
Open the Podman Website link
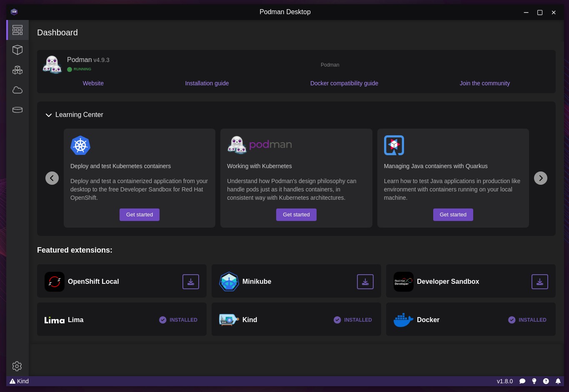(93, 83)
